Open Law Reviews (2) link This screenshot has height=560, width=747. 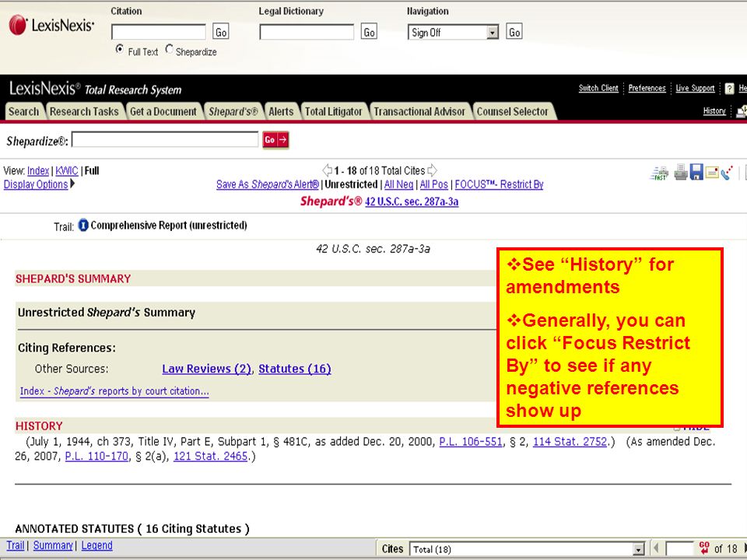(207, 369)
